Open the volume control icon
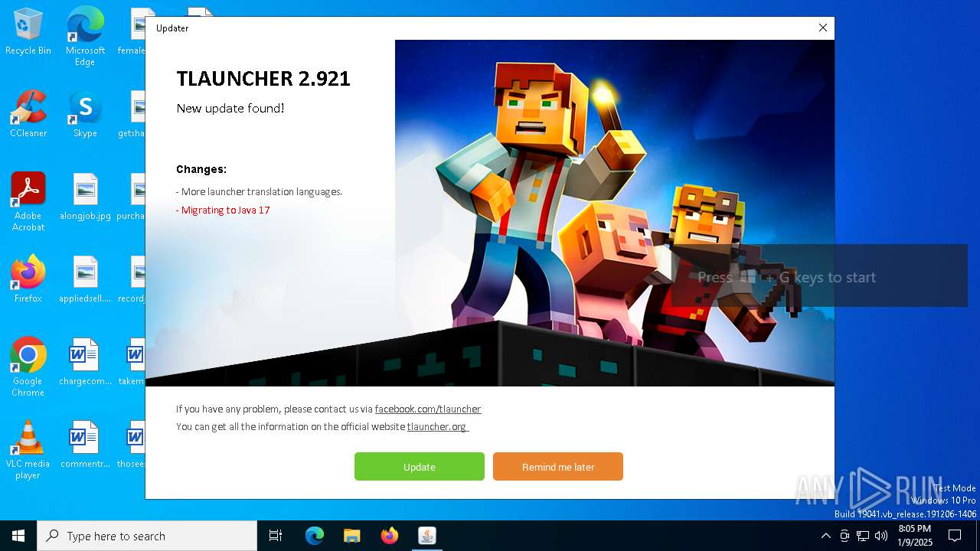The image size is (980, 551). click(881, 536)
